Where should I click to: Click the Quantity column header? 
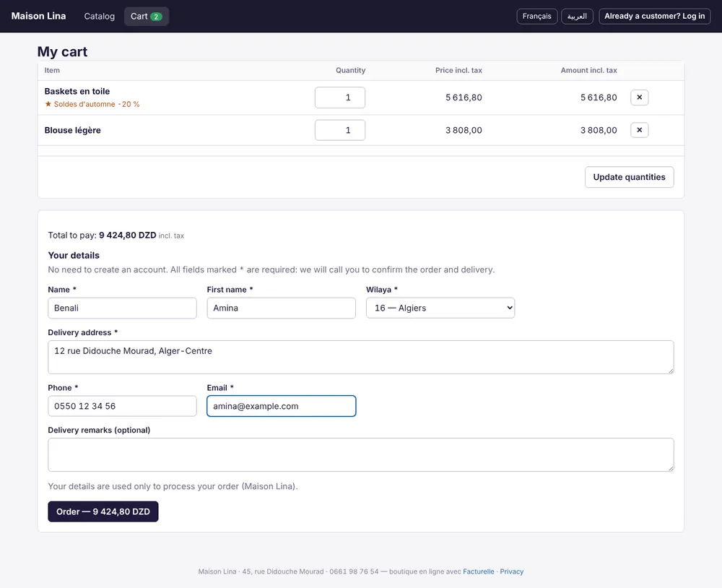tap(350, 71)
